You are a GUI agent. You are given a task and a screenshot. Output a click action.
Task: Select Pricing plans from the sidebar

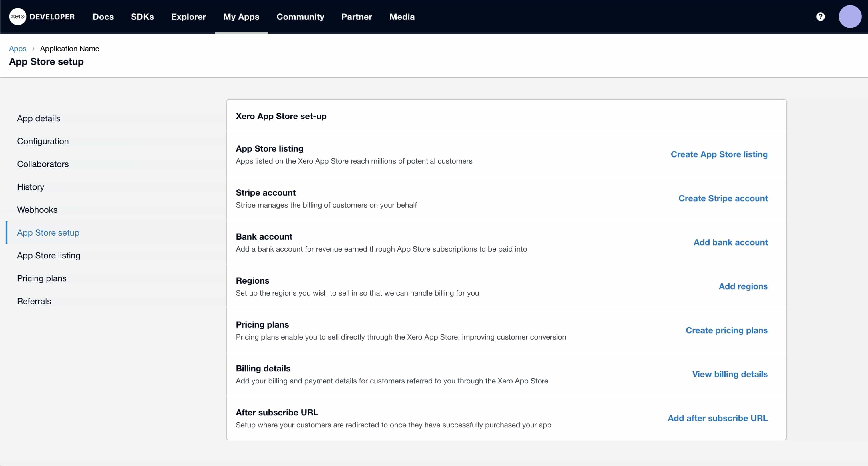click(41, 278)
